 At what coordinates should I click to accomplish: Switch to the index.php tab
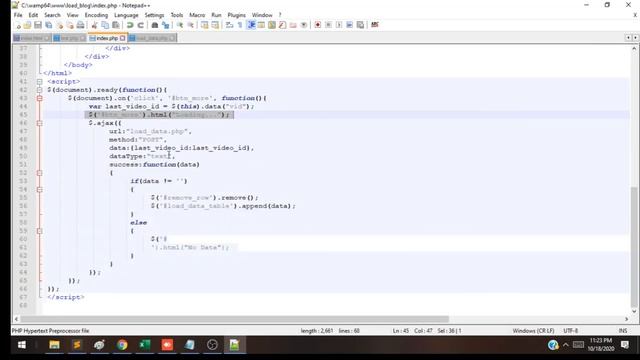pos(107,38)
